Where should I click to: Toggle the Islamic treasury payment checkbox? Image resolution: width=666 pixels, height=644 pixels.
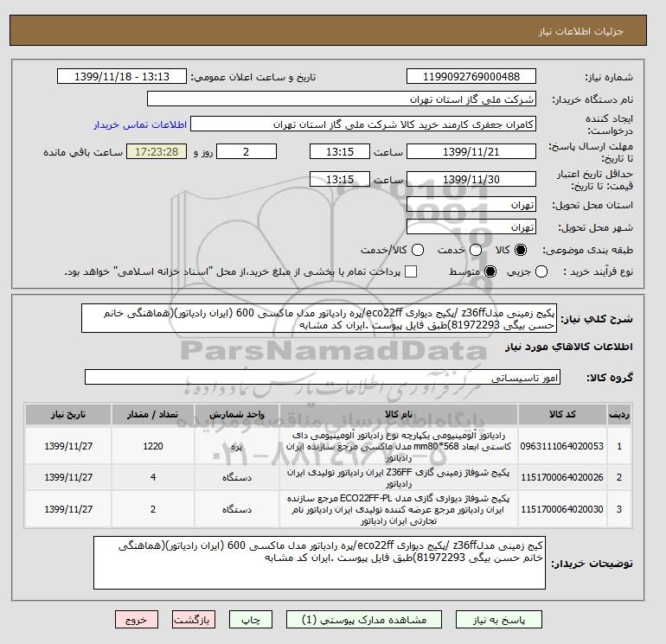click(x=411, y=271)
